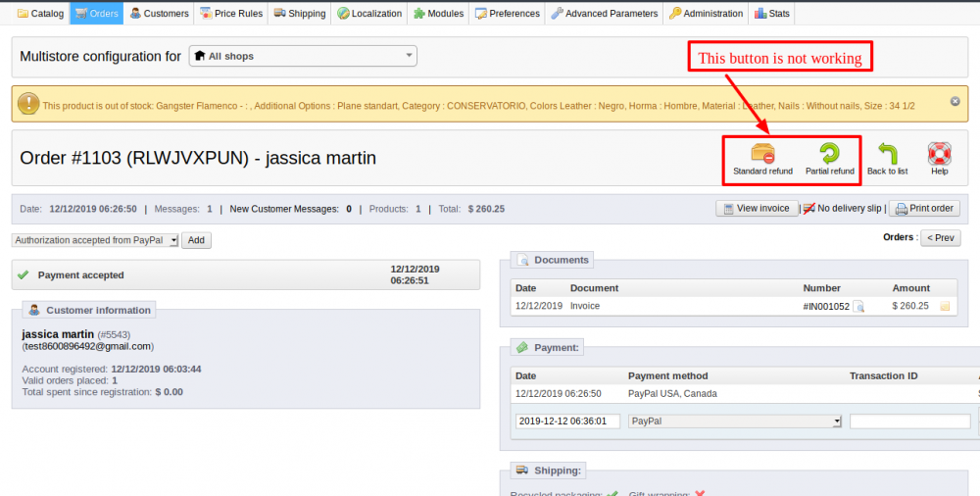Open the order status dropdown

click(95, 240)
